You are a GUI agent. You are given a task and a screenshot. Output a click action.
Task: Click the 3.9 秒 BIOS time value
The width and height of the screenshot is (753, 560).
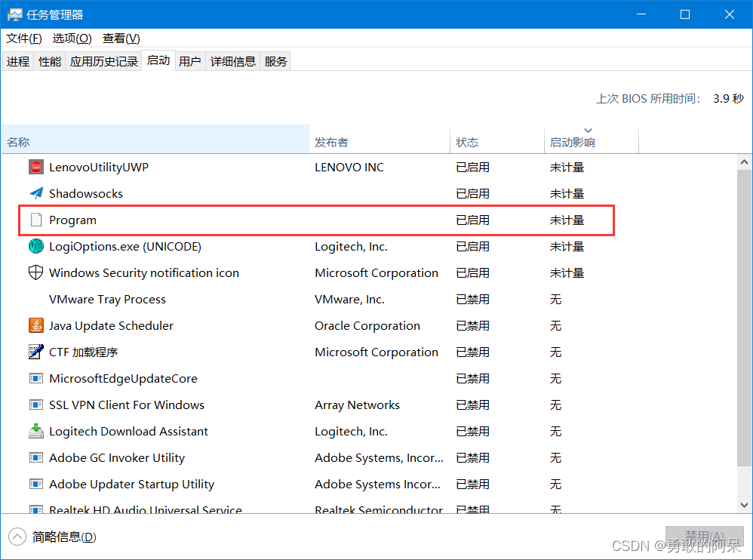click(728, 98)
